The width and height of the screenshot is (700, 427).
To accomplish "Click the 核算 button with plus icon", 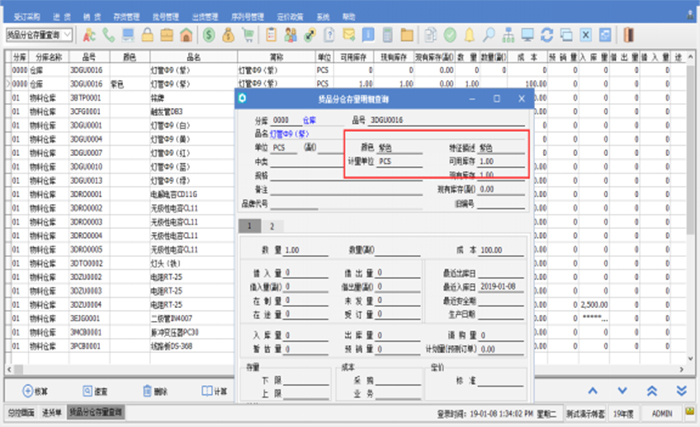I will point(36,391).
